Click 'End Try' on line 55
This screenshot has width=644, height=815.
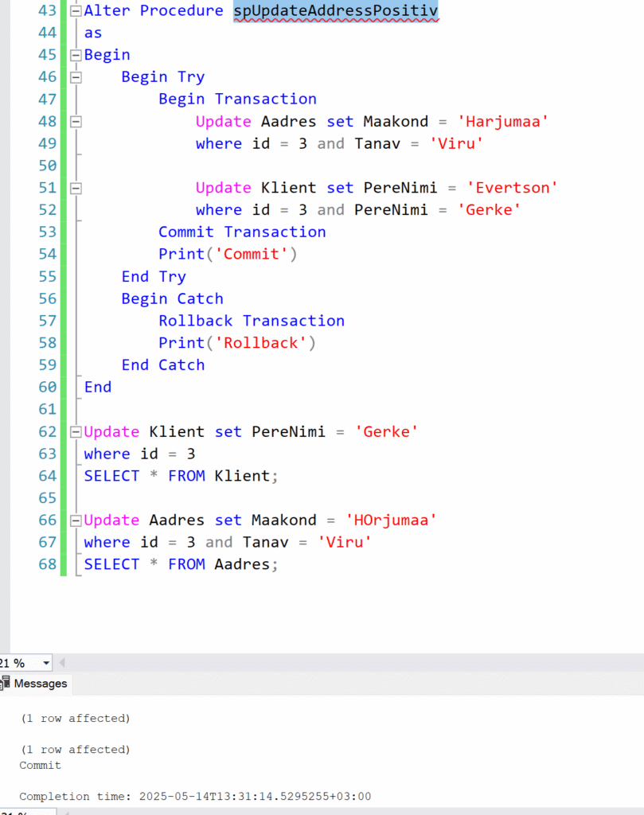(x=154, y=277)
